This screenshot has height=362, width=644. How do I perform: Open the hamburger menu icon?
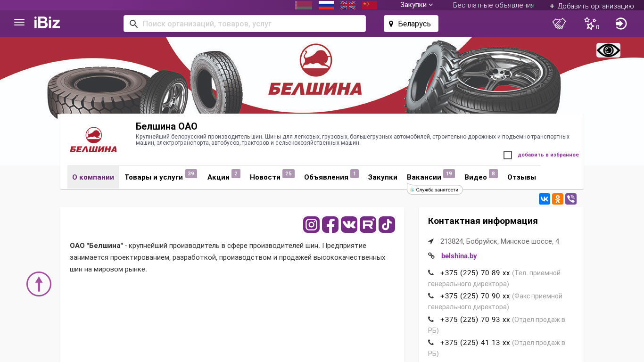coord(19,23)
